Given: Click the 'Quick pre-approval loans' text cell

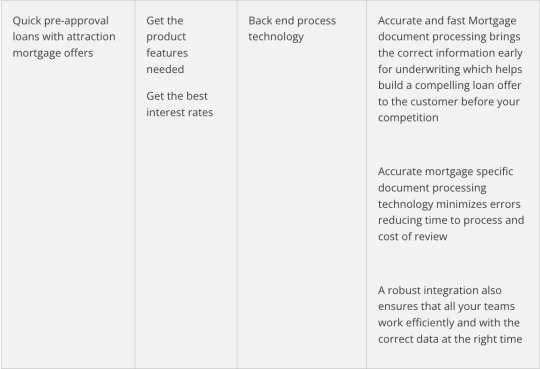Looking at the screenshot, I should [64, 37].
